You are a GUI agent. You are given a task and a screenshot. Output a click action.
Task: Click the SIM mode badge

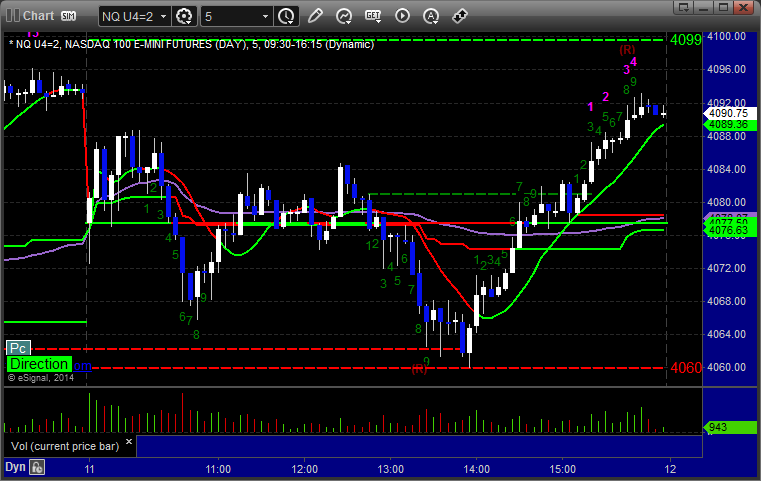point(68,16)
